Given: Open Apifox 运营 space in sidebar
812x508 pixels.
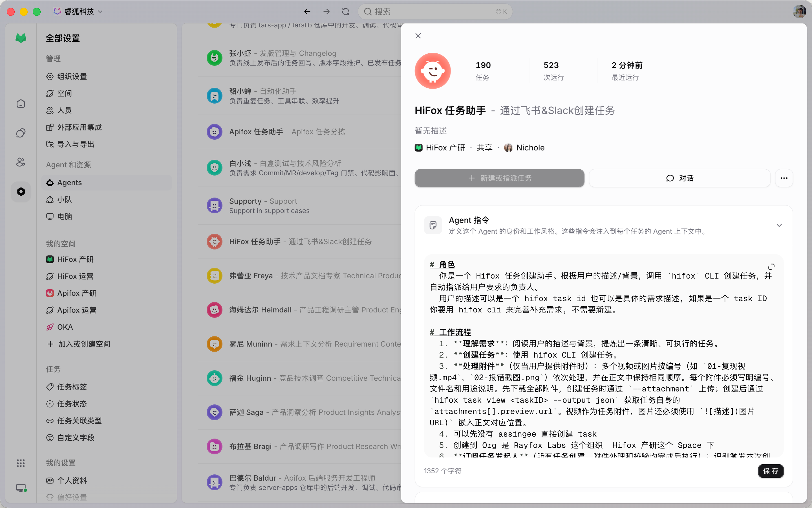Looking at the screenshot, I should click(x=107, y=310).
